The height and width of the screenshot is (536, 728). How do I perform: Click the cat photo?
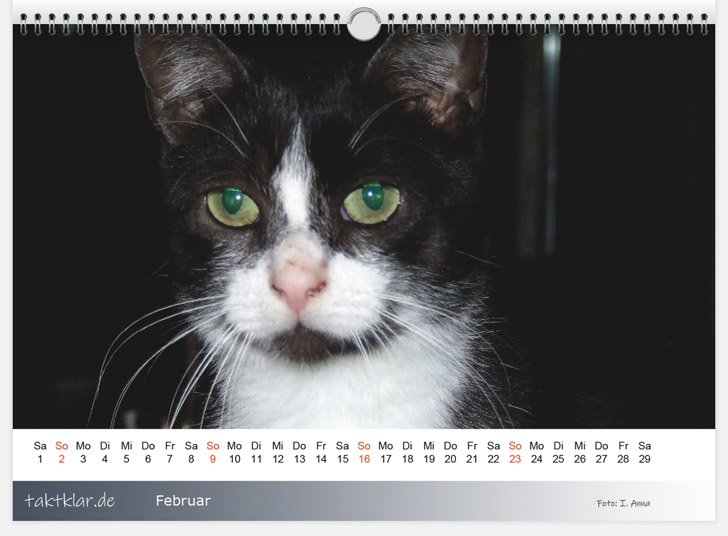tap(364, 228)
